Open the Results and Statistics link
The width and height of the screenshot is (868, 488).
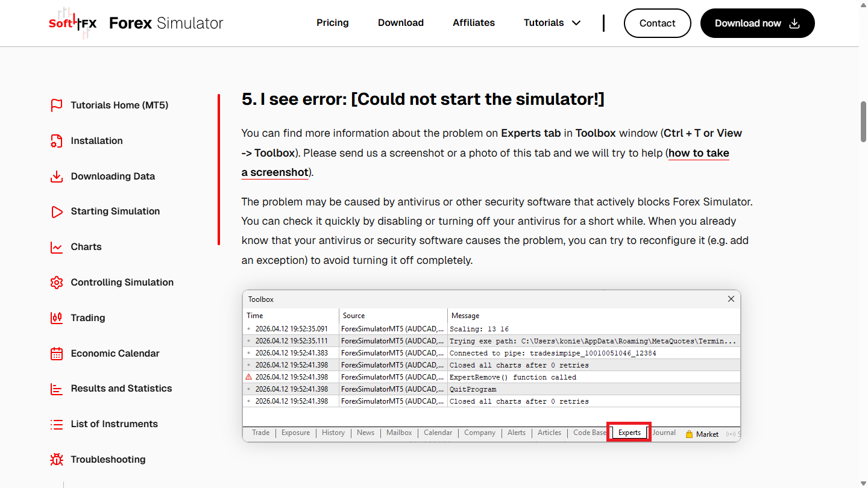point(122,389)
